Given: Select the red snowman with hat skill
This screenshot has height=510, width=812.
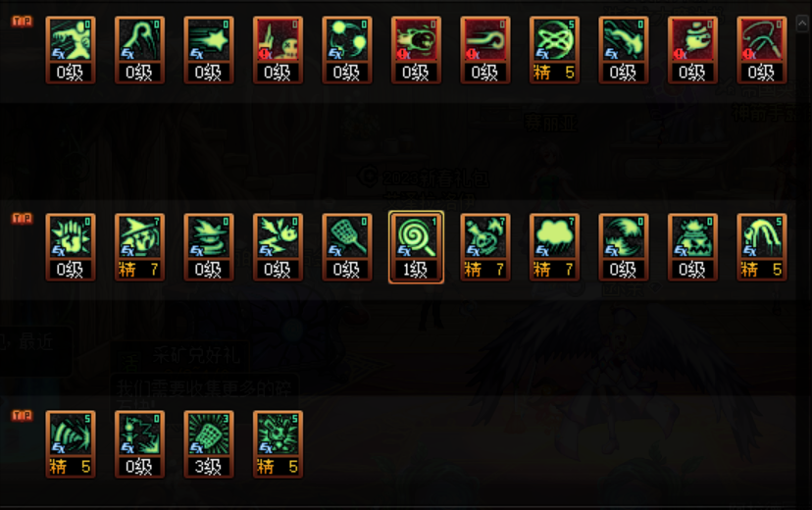Looking at the screenshot, I should (x=692, y=50).
